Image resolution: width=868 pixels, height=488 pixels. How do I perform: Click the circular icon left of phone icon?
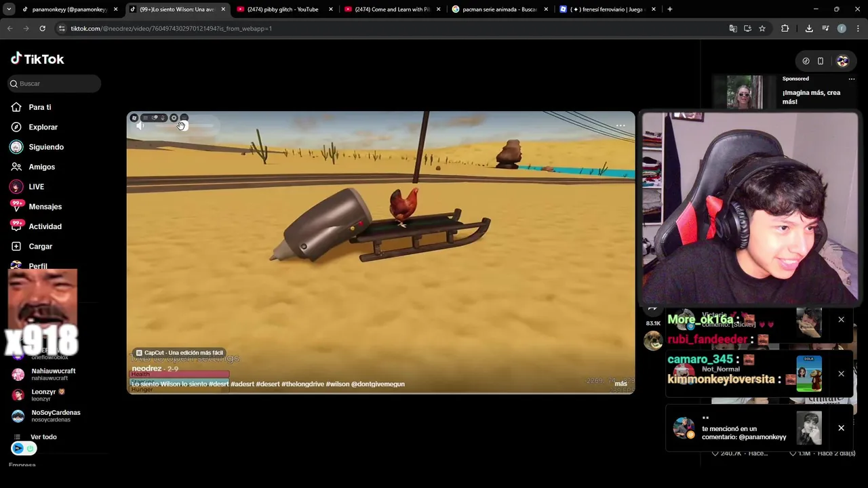point(806,61)
